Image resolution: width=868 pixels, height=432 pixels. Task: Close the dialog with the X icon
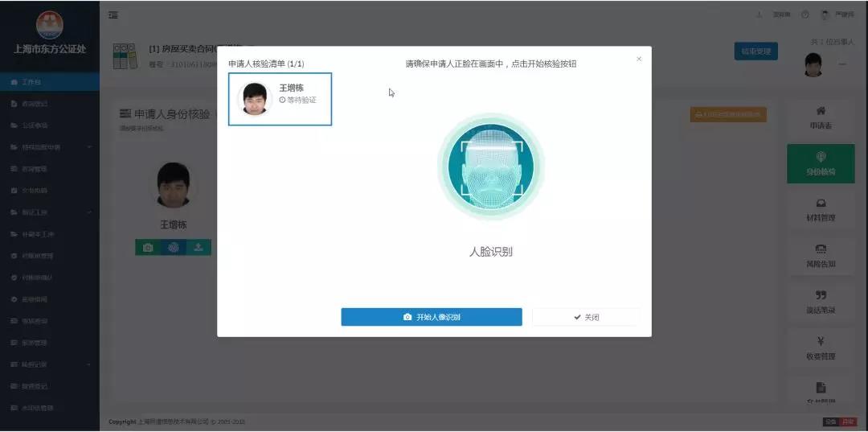pos(639,59)
